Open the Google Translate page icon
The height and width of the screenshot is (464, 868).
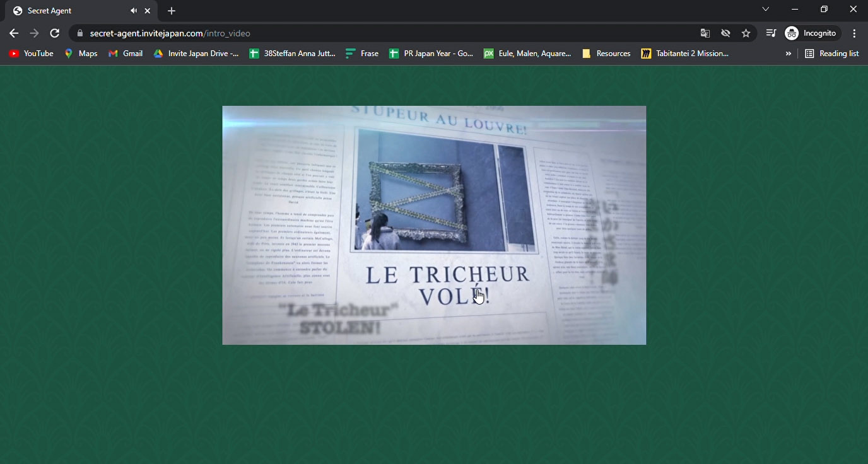point(705,33)
